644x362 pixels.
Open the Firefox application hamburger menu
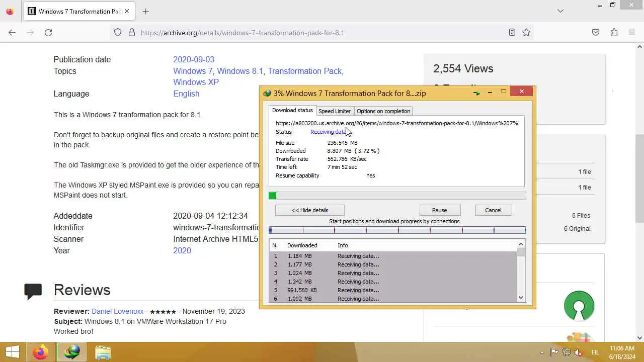pos(632,33)
